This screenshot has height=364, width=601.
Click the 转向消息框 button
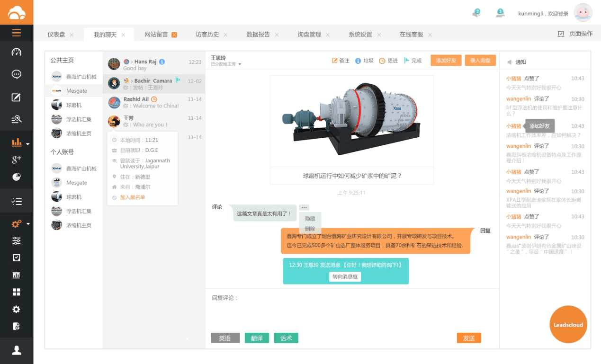tap(345, 277)
